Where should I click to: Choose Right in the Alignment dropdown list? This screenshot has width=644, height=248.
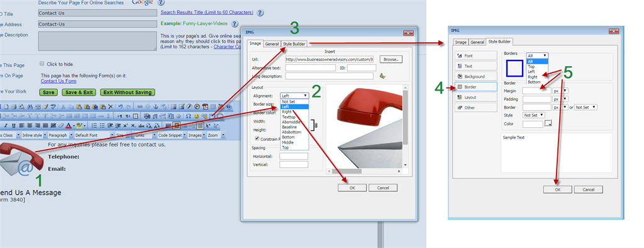(287, 111)
